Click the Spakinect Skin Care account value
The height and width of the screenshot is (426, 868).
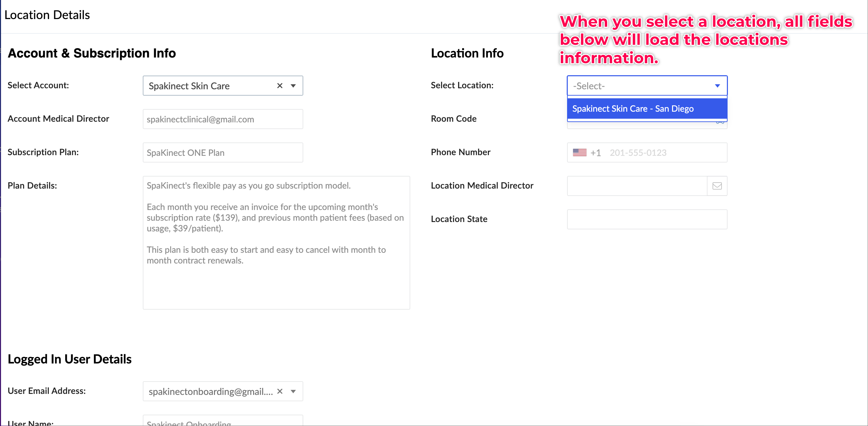(x=189, y=86)
